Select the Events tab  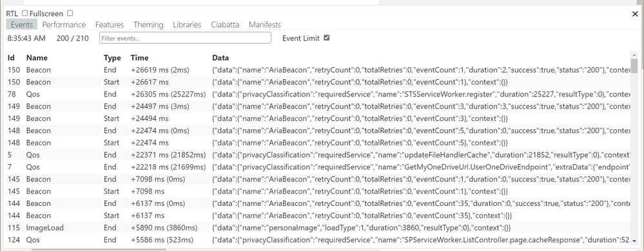coord(22,24)
